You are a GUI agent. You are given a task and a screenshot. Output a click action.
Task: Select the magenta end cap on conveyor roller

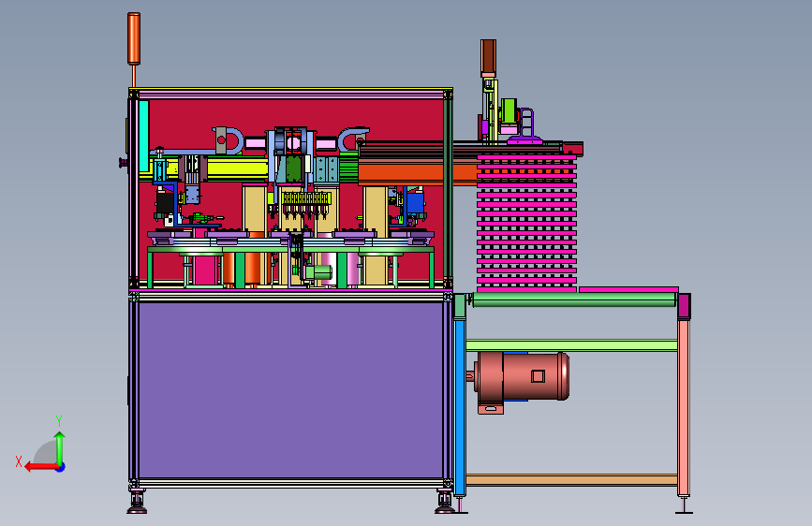coord(684,306)
